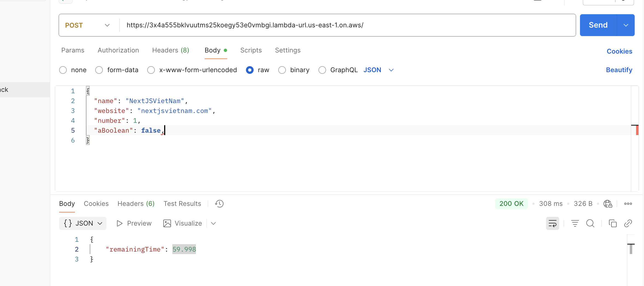The image size is (644, 286).
Task: Copy the response body to clipboard
Action: pos(613,223)
